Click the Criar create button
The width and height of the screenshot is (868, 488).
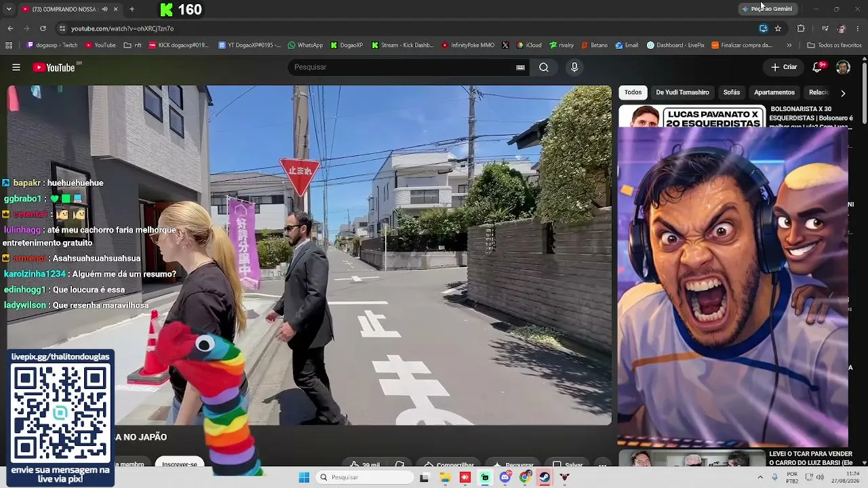(784, 67)
